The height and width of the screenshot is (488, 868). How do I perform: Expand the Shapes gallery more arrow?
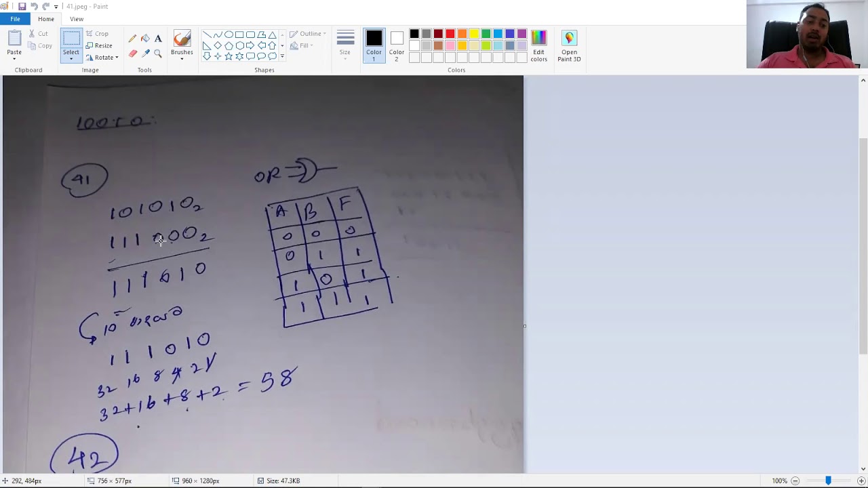282,56
